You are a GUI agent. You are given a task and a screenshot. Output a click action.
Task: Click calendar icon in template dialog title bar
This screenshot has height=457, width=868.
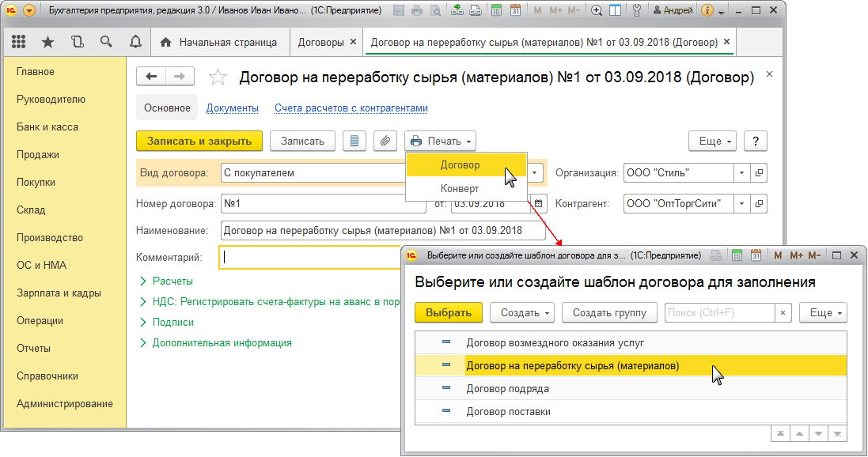756,255
